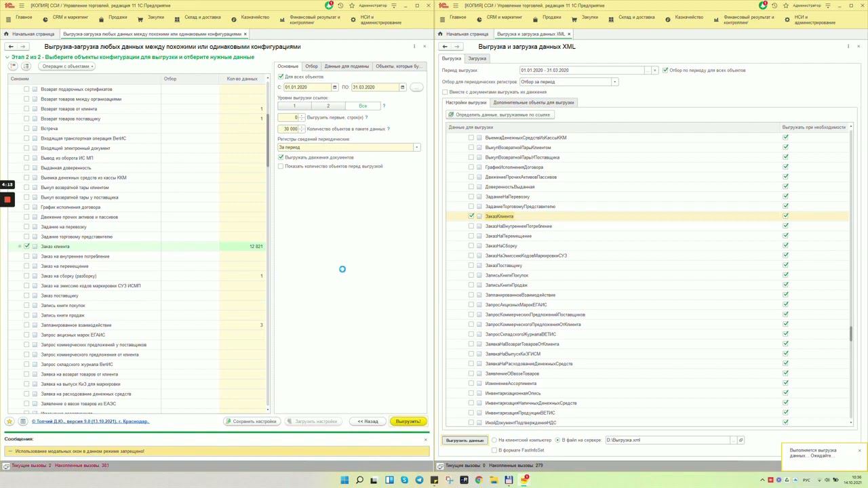Select На клиентский компьютер option
The image size is (868, 488).
pyautogui.click(x=494, y=441)
